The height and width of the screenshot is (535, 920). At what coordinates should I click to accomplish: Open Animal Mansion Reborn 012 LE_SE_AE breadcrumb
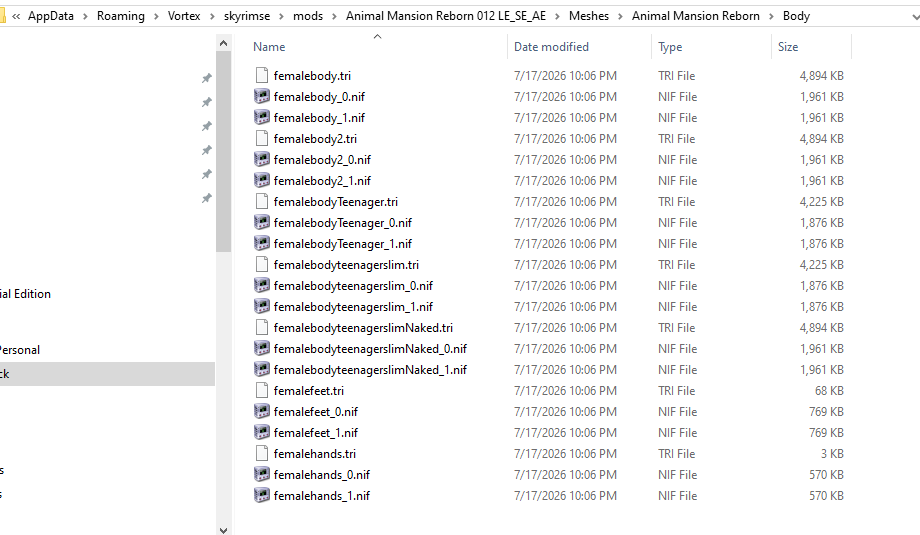(x=446, y=16)
